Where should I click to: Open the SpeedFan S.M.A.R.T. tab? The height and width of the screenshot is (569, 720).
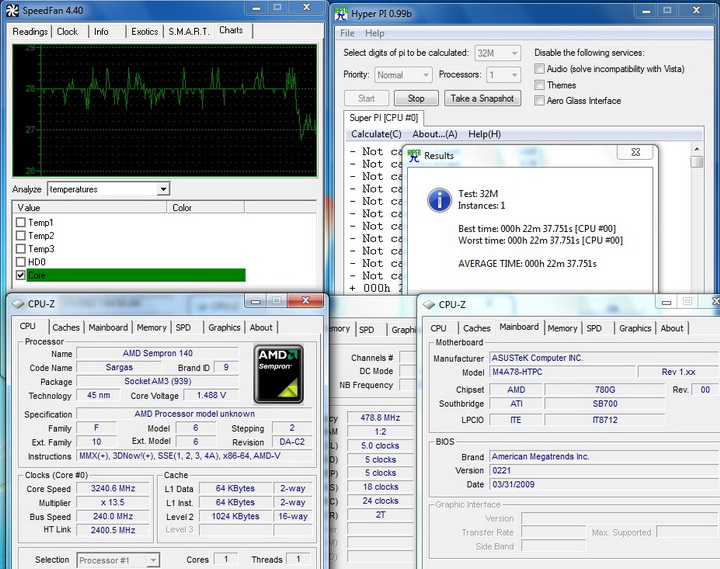[x=189, y=32]
